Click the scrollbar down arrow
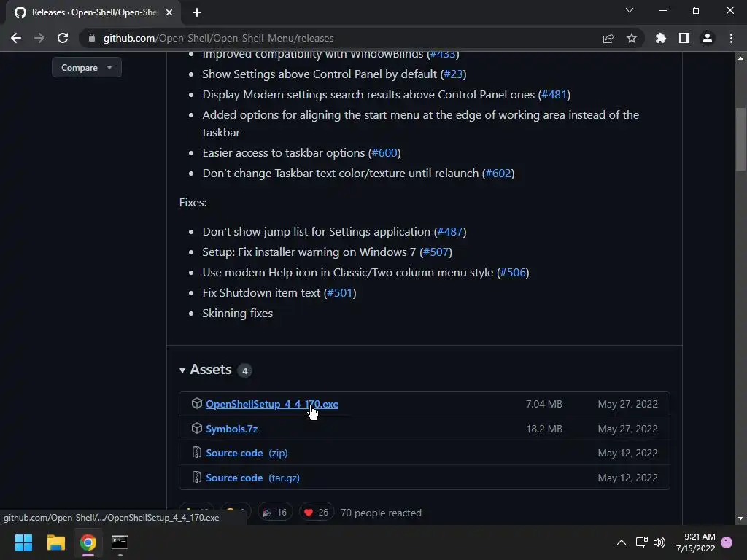 [740, 518]
